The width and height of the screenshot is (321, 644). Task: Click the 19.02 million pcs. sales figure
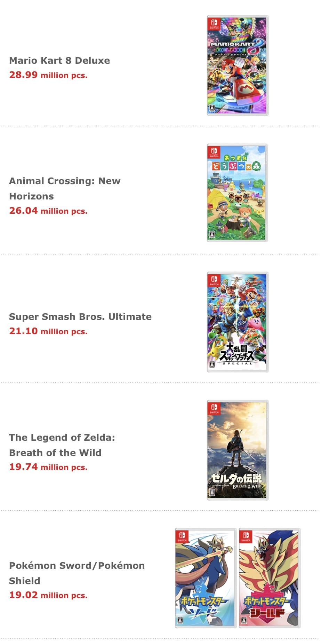pos(48,595)
